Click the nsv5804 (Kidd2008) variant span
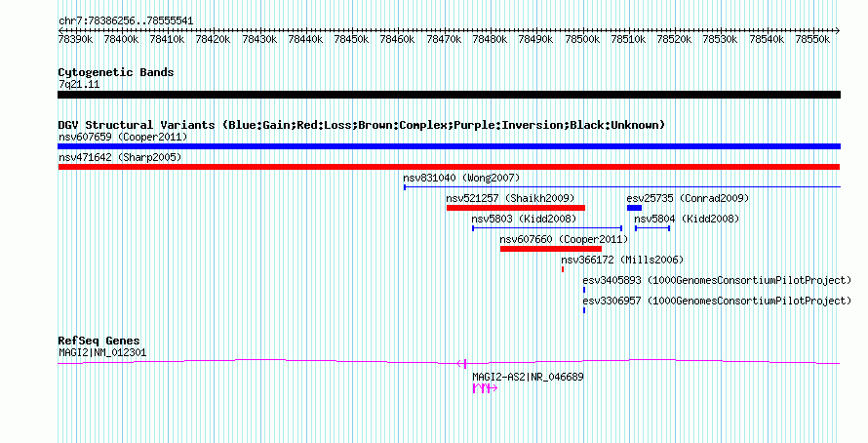This screenshot has width=868, height=443. point(652,228)
